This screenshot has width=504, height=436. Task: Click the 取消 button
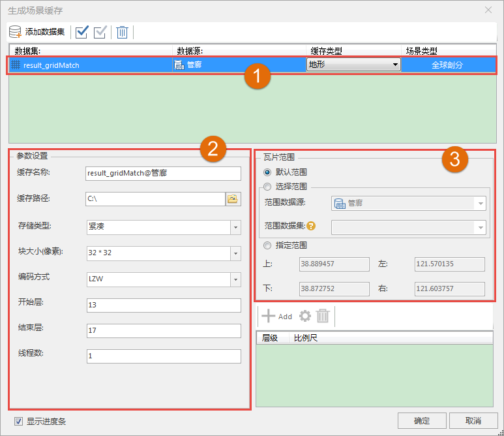point(473,420)
